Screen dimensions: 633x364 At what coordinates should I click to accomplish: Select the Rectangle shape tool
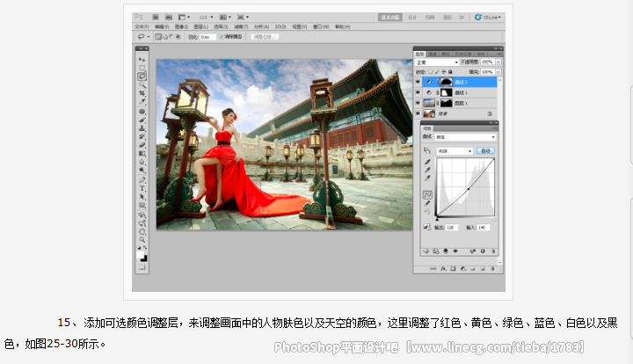click(x=142, y=206)
